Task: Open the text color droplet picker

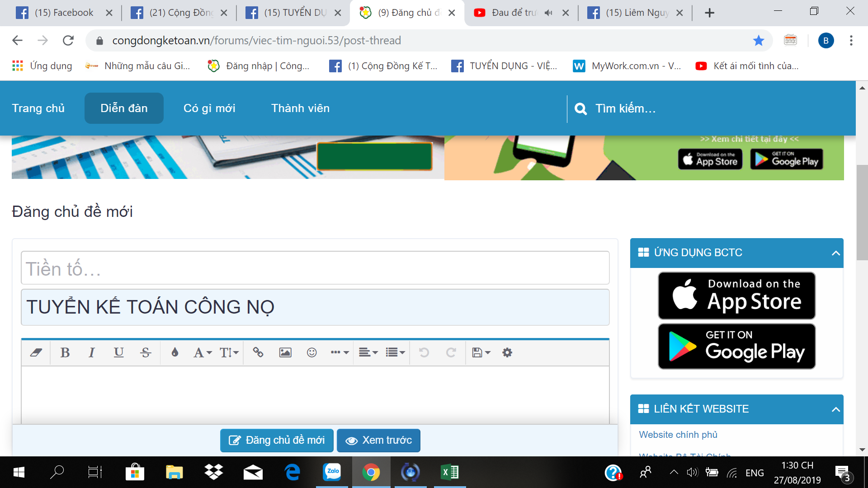Action: point(175,352)
